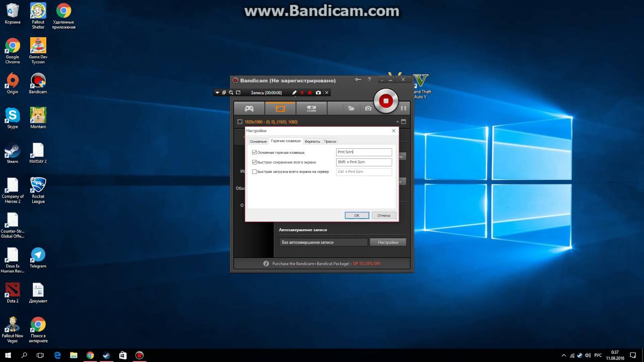The width and height of the screenshot is (644, 362).
Task: Click the Настройки button for auto-complete recording
Action: click(x=388, y=242)
